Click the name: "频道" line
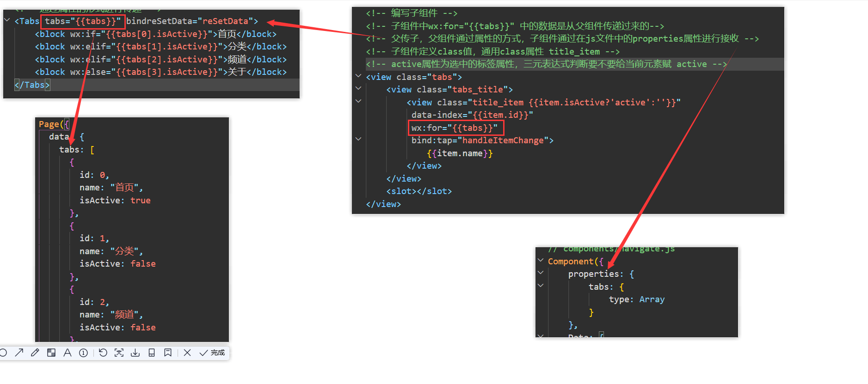The image size is (868, 384). click(111, 315)
